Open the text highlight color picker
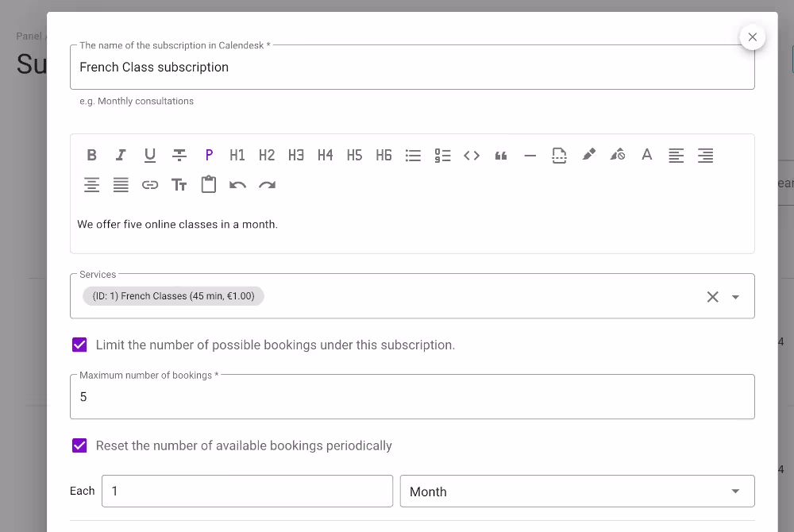The width and height of the screenshot is (794, 532). coord(588,155)
